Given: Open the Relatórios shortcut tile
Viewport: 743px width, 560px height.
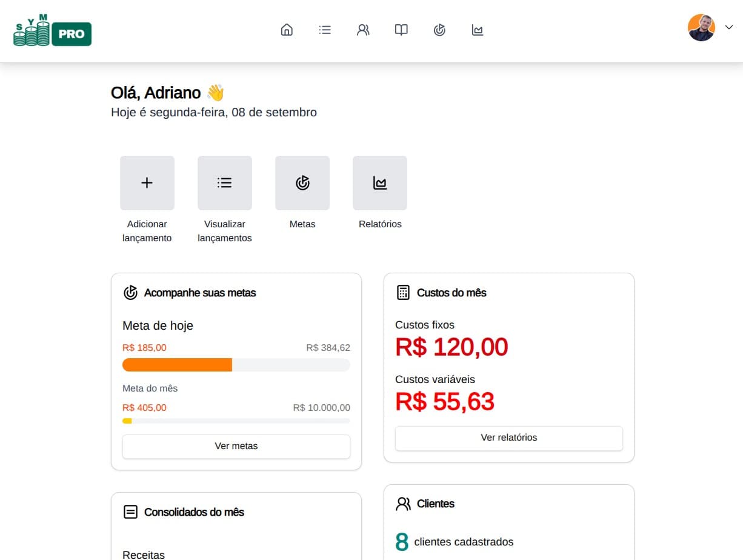Looking at the screenshot, I should tap(380, 183).
